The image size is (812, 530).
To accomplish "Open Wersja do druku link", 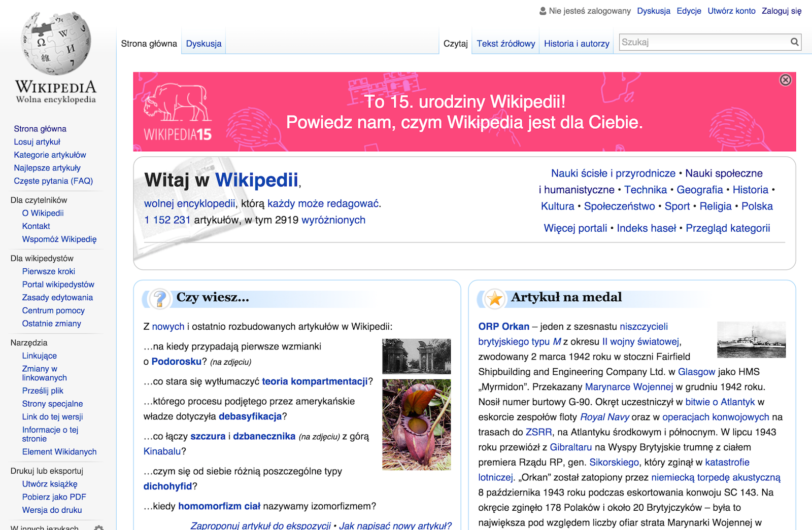I will click(52, 510).
